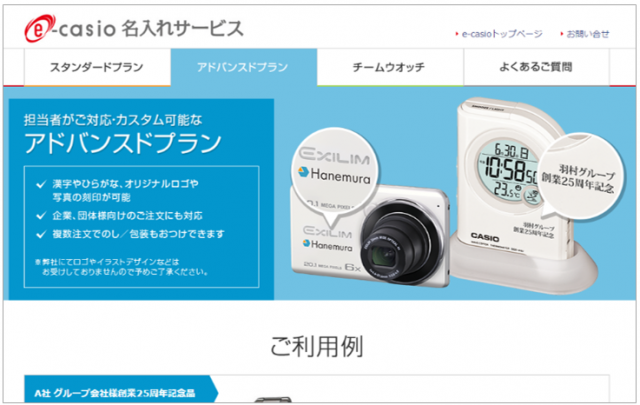The width and height of the screenshot is (640, 405).
Task: Switch to チームウオッチ tab
Action: coord(390,67)
